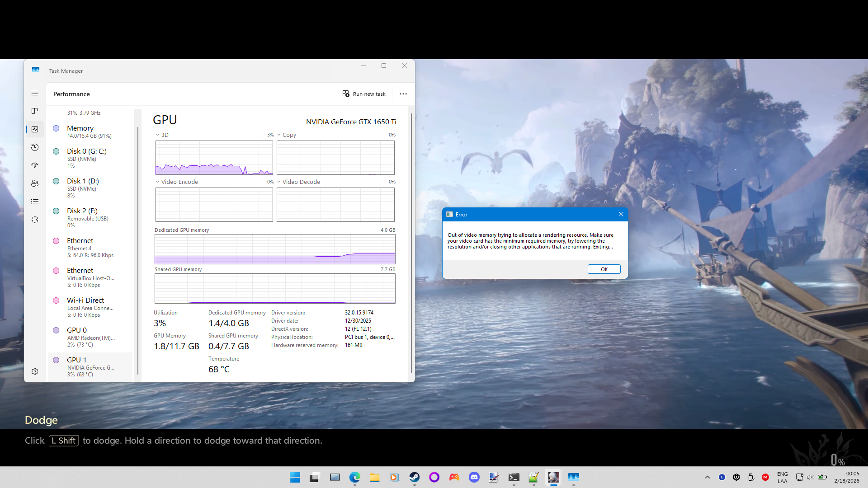Image resolution: width=868 pixels, height=488 pixels.
Task: Open Task Manager hamburger navigation menu
Action: coord(35,93)
